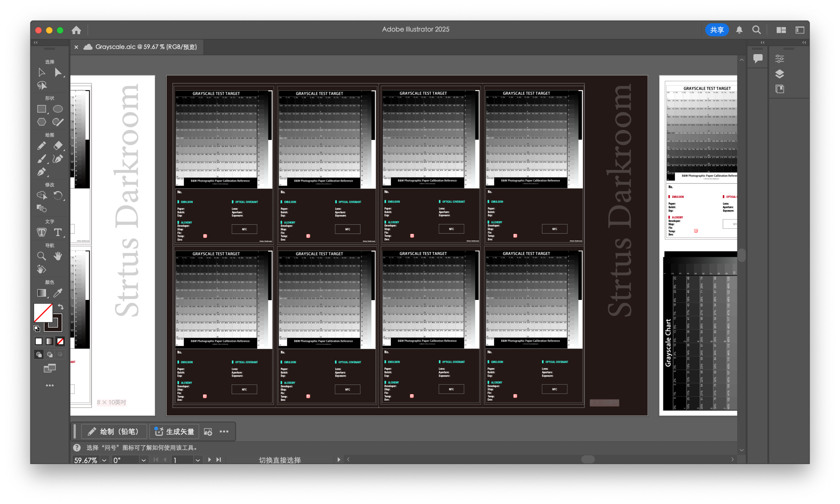Enable Draw Normal mode
This screenshot has height=504, width=840.
coord(39,355)
